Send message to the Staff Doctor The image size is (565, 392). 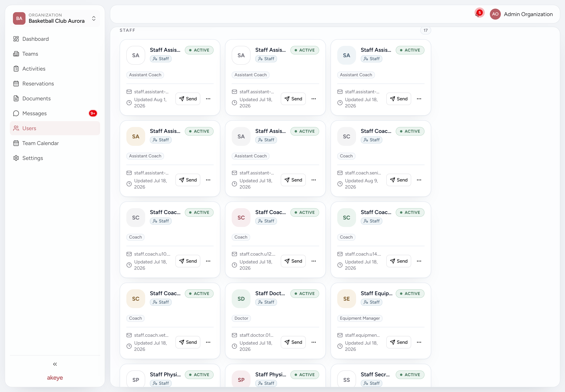pyautogui.click(x=293, y=342)
